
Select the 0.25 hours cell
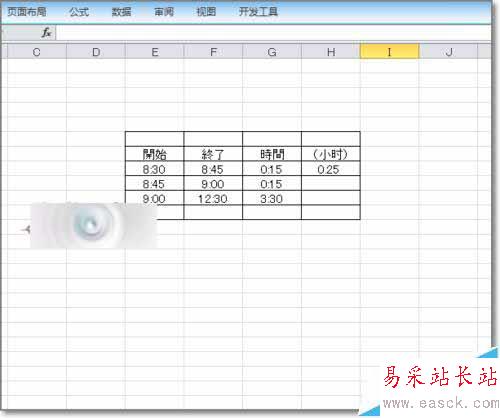pos(331,169)
